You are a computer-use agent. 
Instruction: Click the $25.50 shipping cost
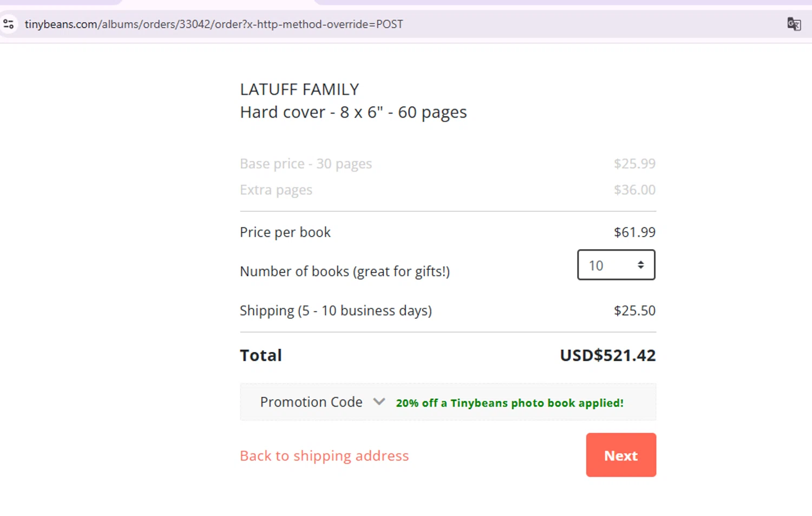point(634,310)
